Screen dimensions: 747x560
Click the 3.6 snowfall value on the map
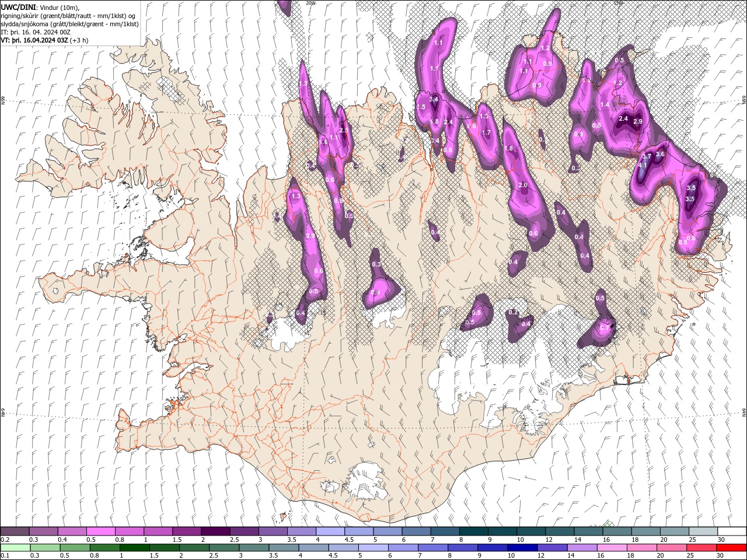(x=660, y=154)
